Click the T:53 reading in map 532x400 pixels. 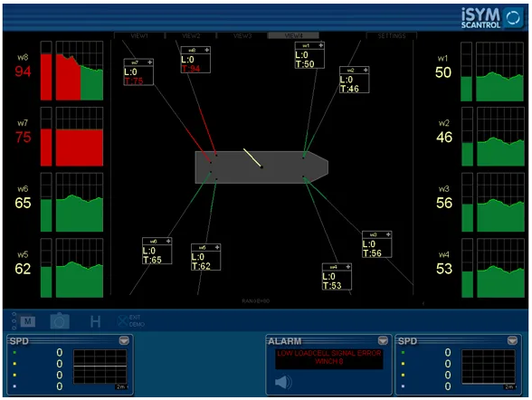pos(332,285)
